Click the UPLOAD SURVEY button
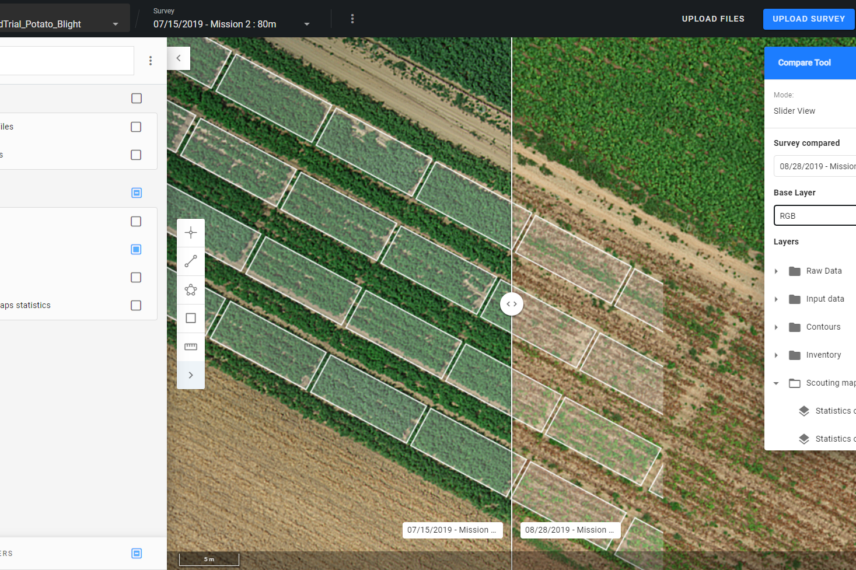The width and height of the screenshot is (856, 570). pos(809,19)
